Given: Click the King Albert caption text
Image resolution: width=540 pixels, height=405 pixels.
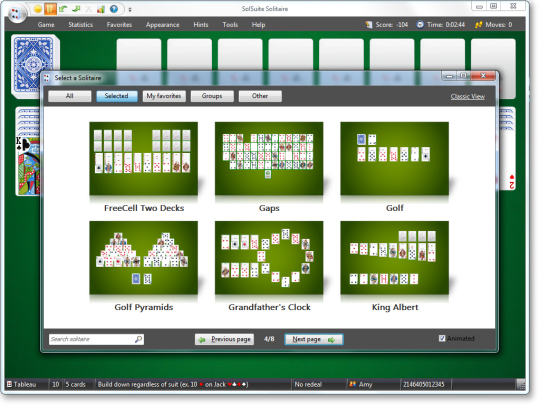Looking at the screenshot, I should pyautogui.click(x=395, y=307).
